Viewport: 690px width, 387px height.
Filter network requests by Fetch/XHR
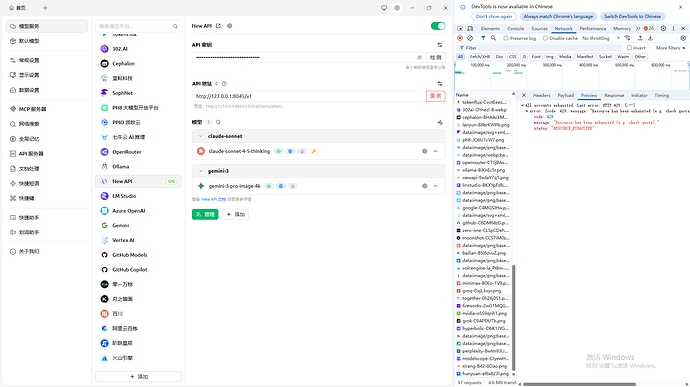pyautogui.click(x=480, y=57)
